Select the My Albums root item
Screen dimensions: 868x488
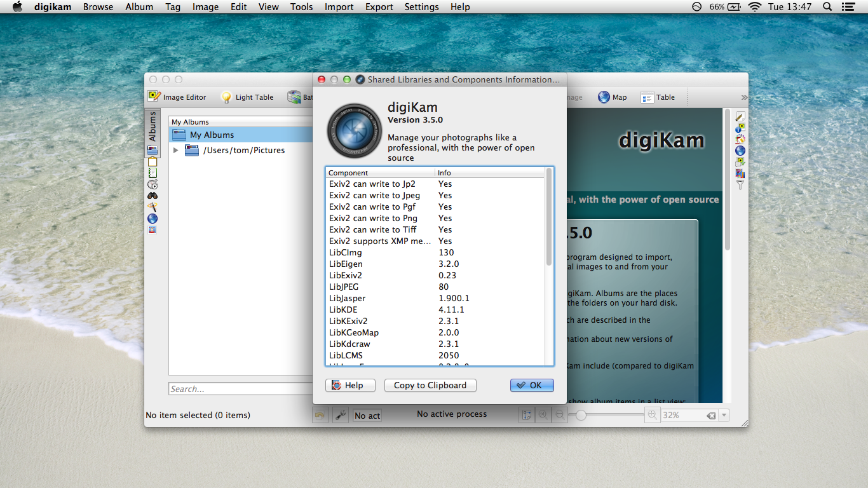pyautogui.click(x=241, y=135)
